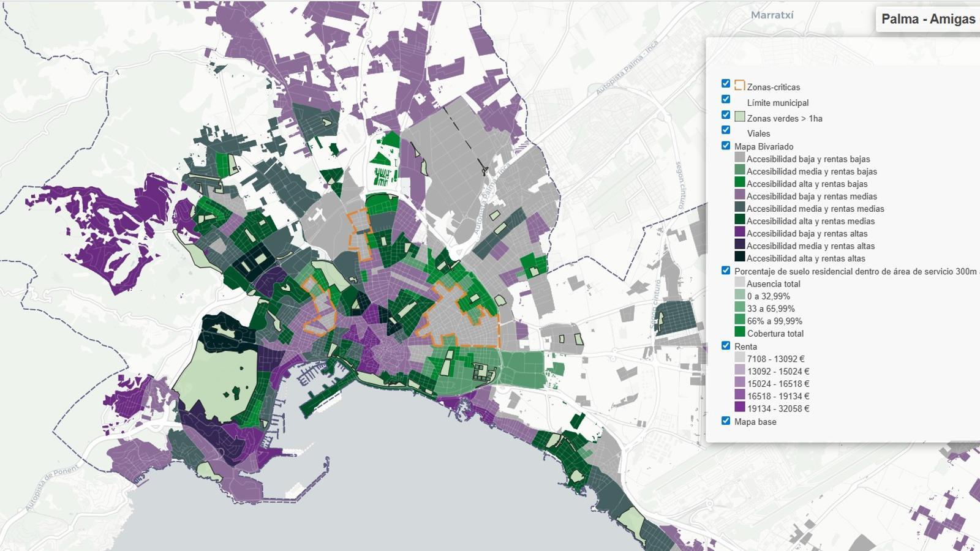Select the Renta layer label
Image resolution: width=980 pixels, height=551 pixels.
[x=745, y=347]
